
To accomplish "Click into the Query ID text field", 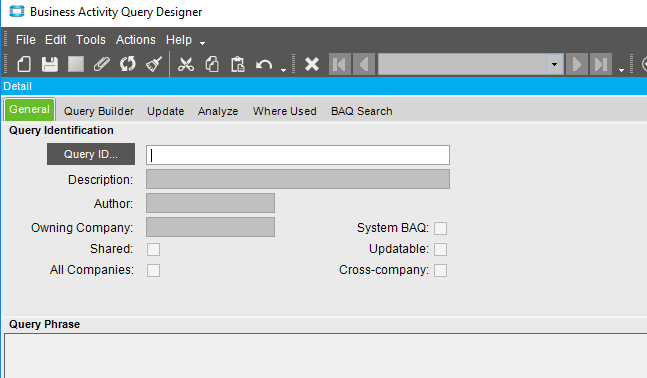I will coord(298,155).
